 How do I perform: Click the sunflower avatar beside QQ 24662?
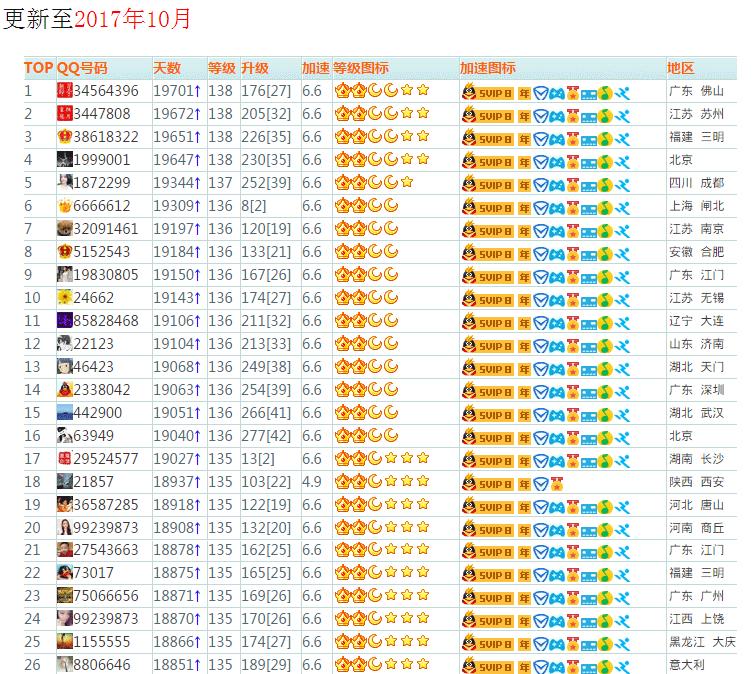coord(65,298)
